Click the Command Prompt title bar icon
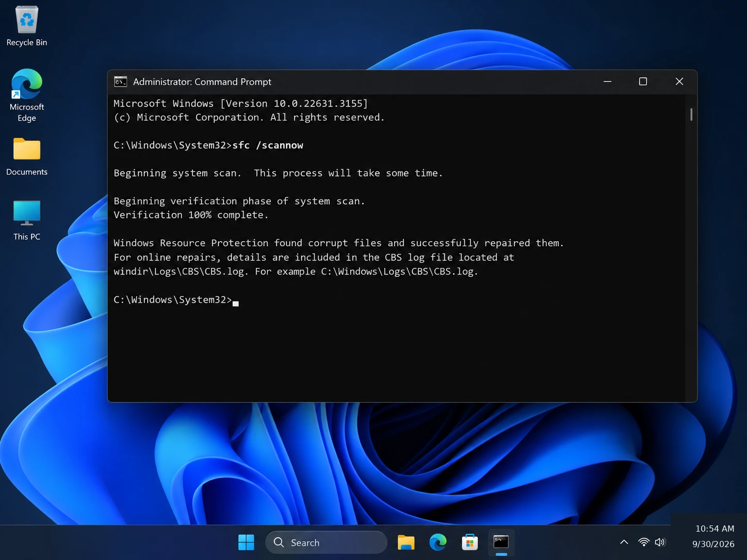Screen dimensions: 747x560 pyautogui.click(x=121, y=81)
